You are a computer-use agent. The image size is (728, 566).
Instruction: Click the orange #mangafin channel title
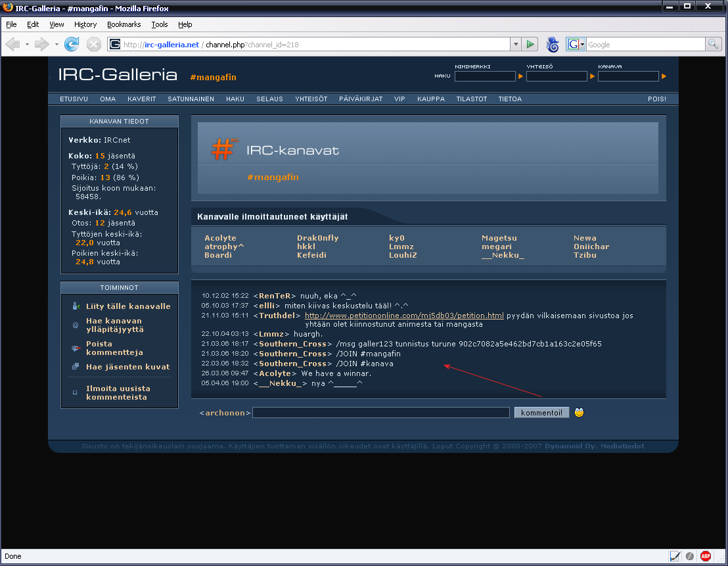pos(273,177)
